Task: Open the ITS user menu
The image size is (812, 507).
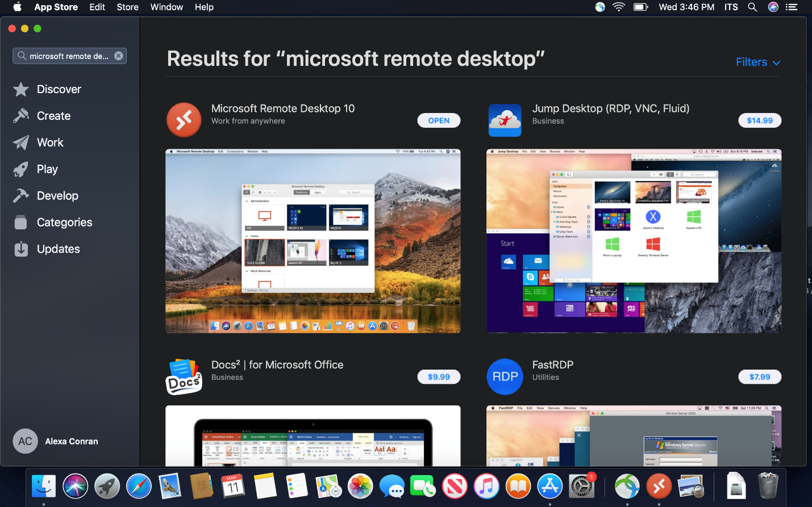Action: 731,7
